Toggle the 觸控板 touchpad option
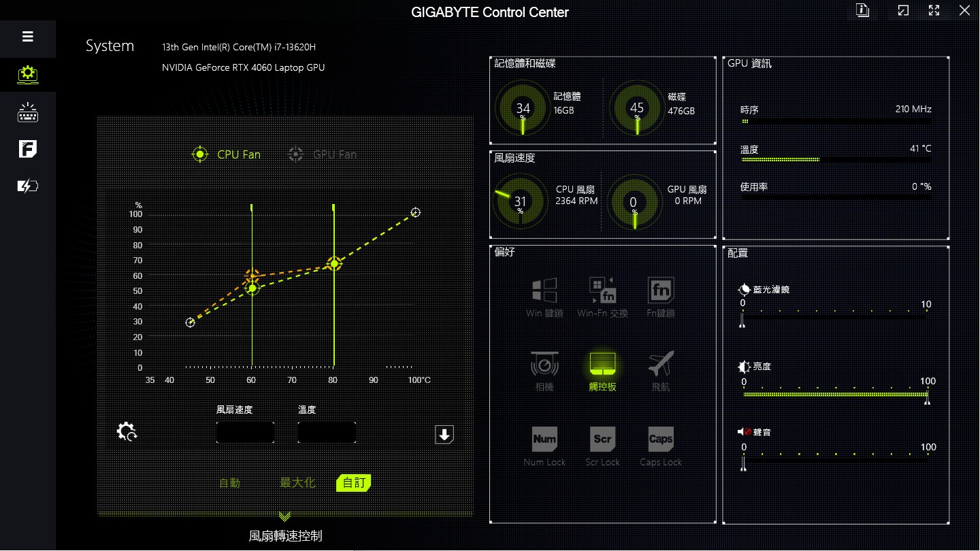This screenshot has width=980, height=551. tap(602, 371)
